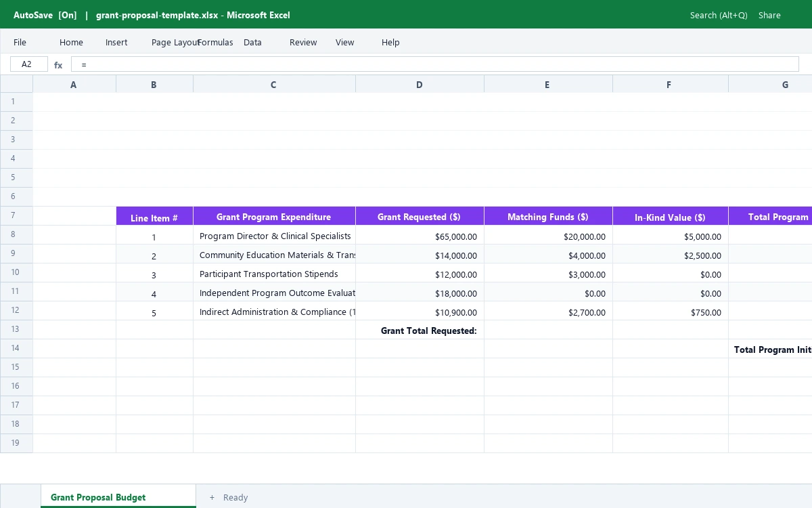The height and width of the screenshot is (508, 812).
Task: Click the Search (Alt+Q) box
Action: click(x=719, y=15)
